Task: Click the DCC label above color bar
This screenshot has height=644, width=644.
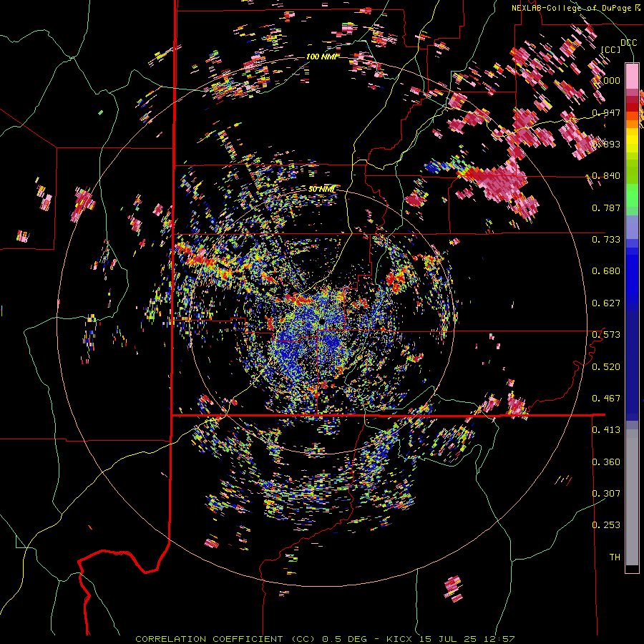Action: click(x=628, y=43)
